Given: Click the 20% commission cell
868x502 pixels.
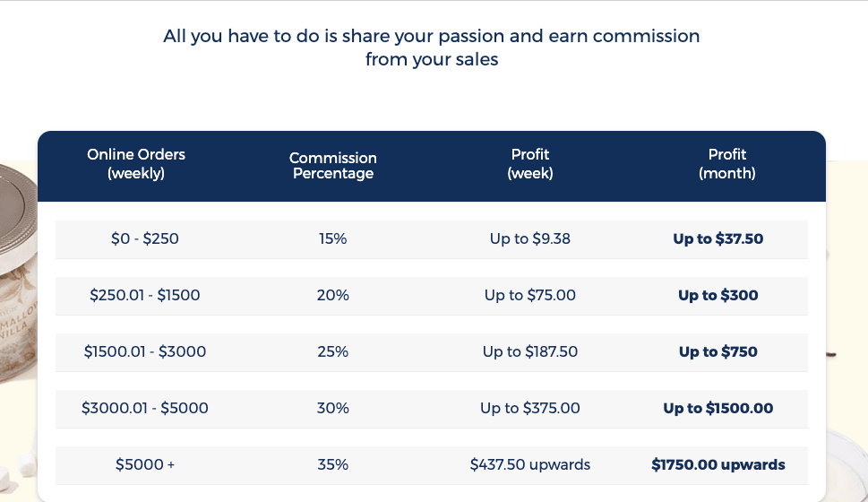Looking at the screenshot, I should click(332, 295).
